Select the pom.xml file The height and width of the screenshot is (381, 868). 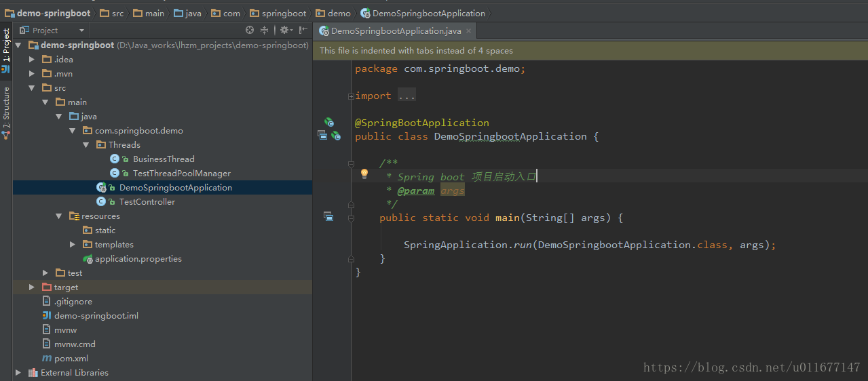pos(71,359)
